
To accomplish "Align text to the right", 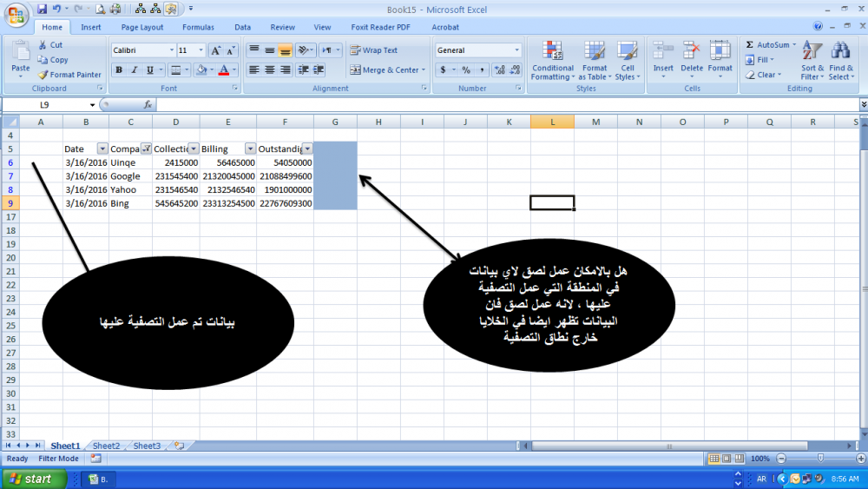I will tap(285, 69).
